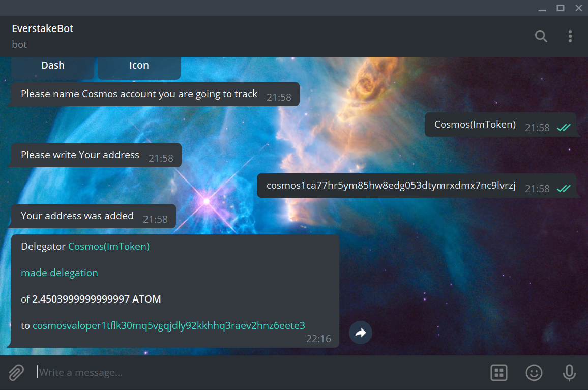Image resolution: width=588 pixels, height=390 pixels.
Task: Open the Cosmos(ImToken) delegator link
Action: pyautogui.click(x=109, y=247)
